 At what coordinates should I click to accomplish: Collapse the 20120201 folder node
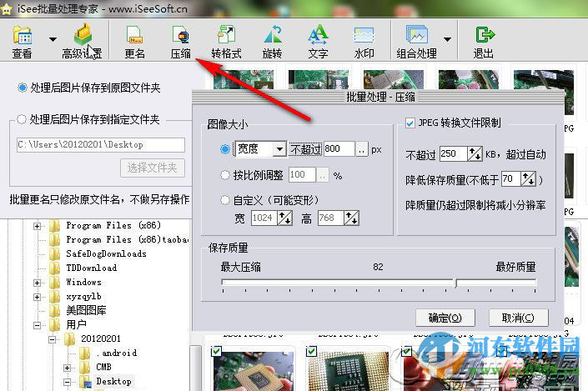coord(52,339)
